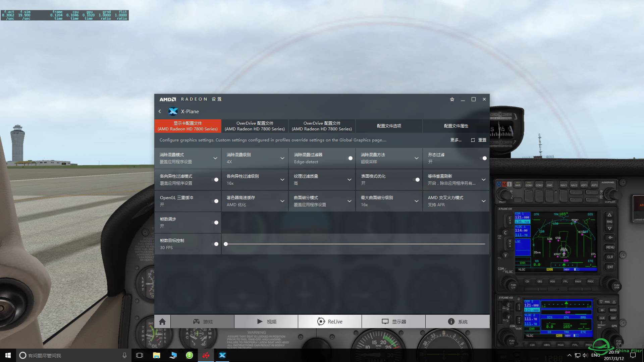Switch to X-Plane from the taskbar
The width and height of the screenshot is (644, 362).
coord(222,355)
